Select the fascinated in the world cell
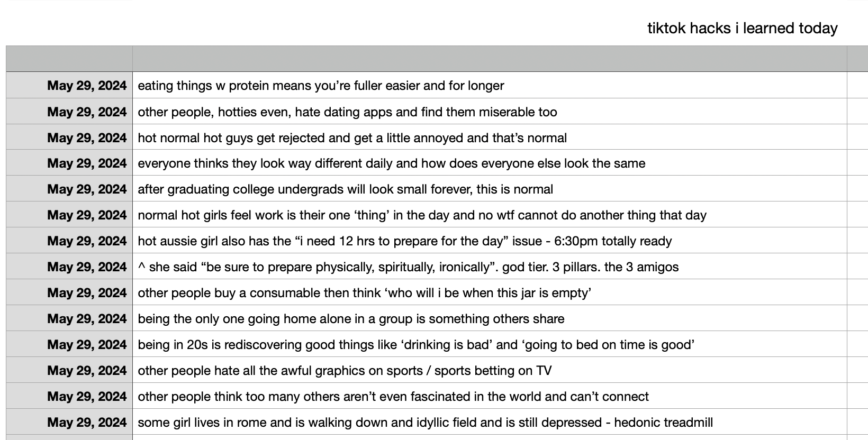This screenshot has width=868, height=440. pos(490,396)
